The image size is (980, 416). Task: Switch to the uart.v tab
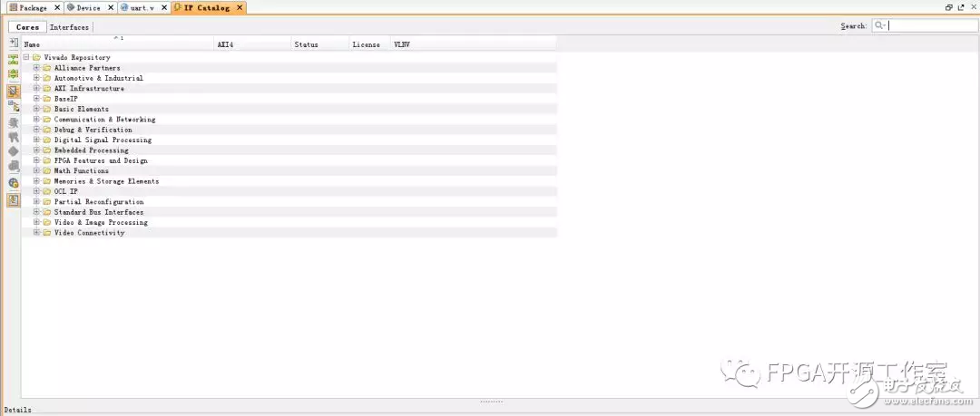point(142,7)
